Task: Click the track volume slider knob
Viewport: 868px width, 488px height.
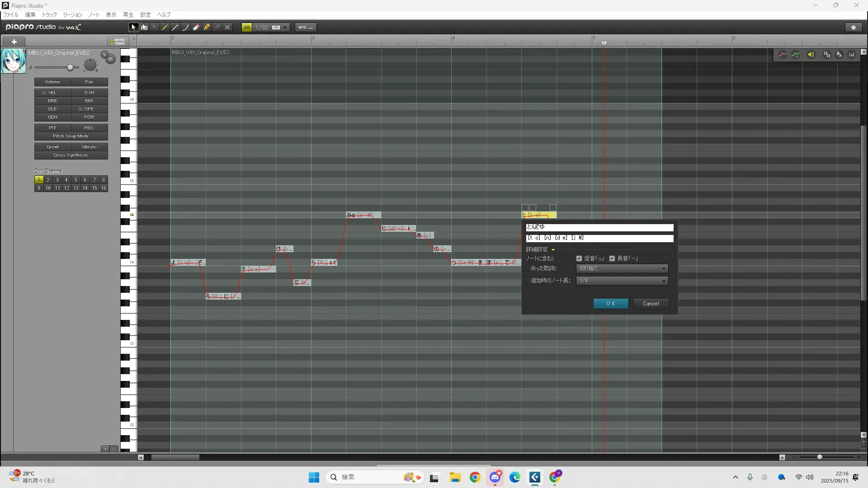Action: pos(70,68)
